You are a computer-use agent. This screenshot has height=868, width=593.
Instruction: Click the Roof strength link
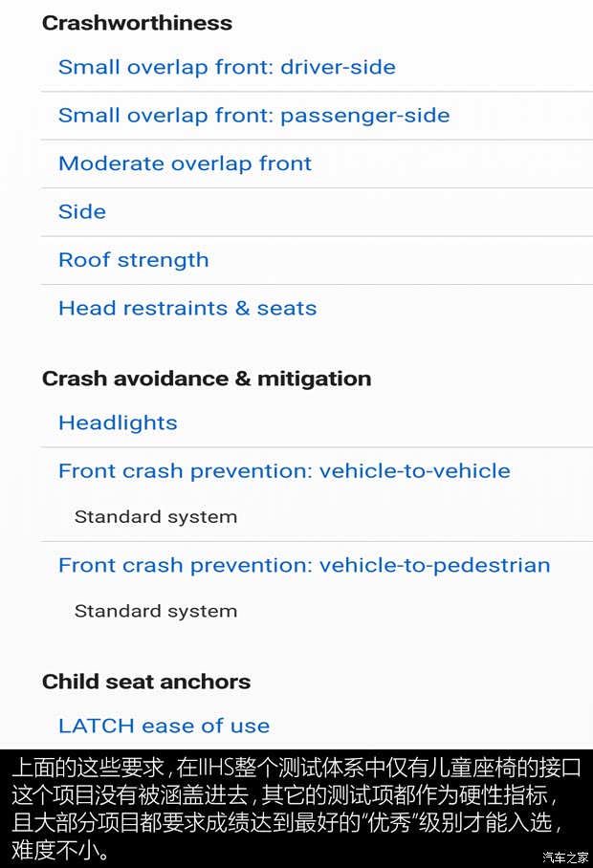click(x=133, y=260)
